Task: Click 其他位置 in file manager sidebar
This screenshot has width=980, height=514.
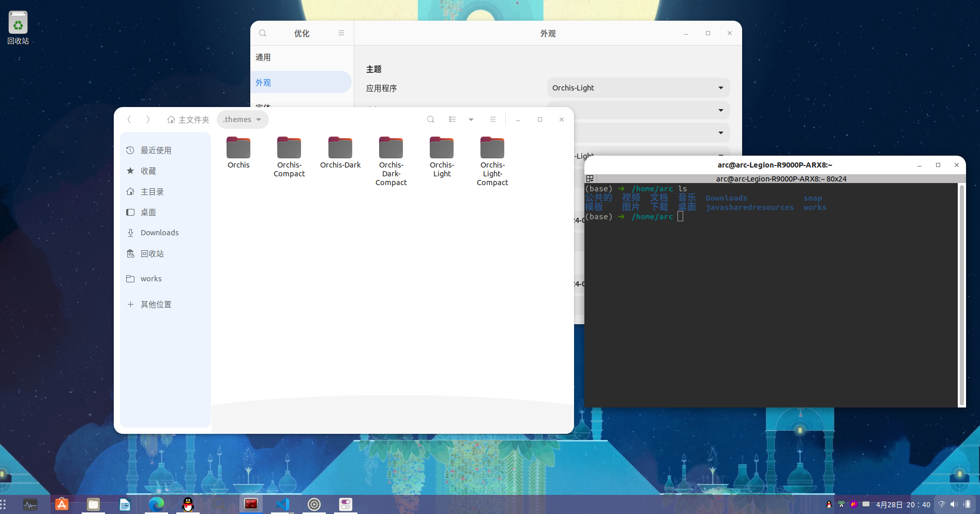Action: click(165, 304)
